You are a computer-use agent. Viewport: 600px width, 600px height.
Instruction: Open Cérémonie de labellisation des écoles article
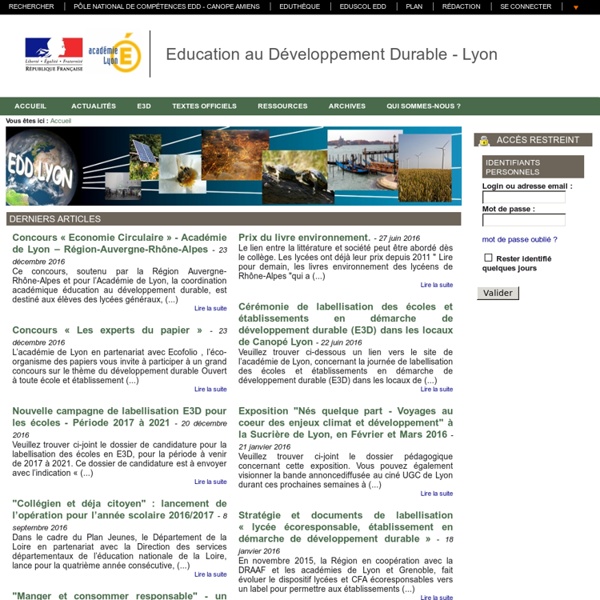(x=346, y=324)
